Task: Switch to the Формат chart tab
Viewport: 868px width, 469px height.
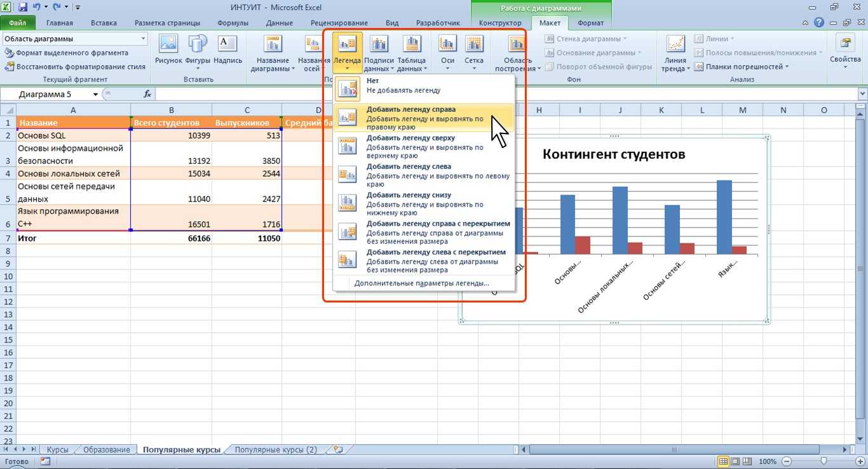Action: (x=591, y=23)
